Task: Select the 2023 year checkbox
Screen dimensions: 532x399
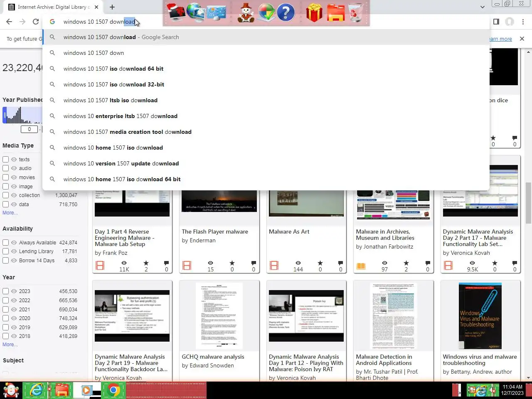Action: tap(5, 291)
